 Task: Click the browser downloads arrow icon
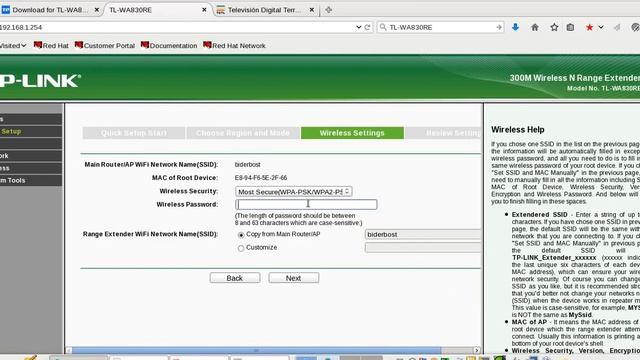(516, 27)
